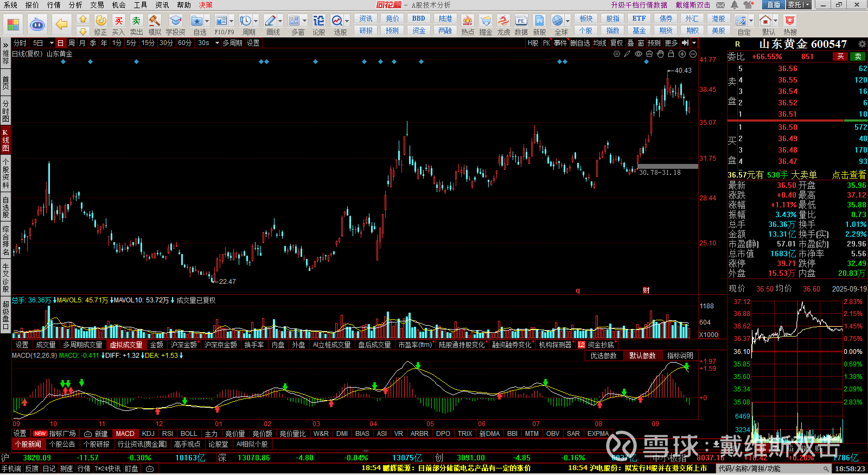Click the AI robot assistant icon
The image size is (868, 475).
coord(37,24)
